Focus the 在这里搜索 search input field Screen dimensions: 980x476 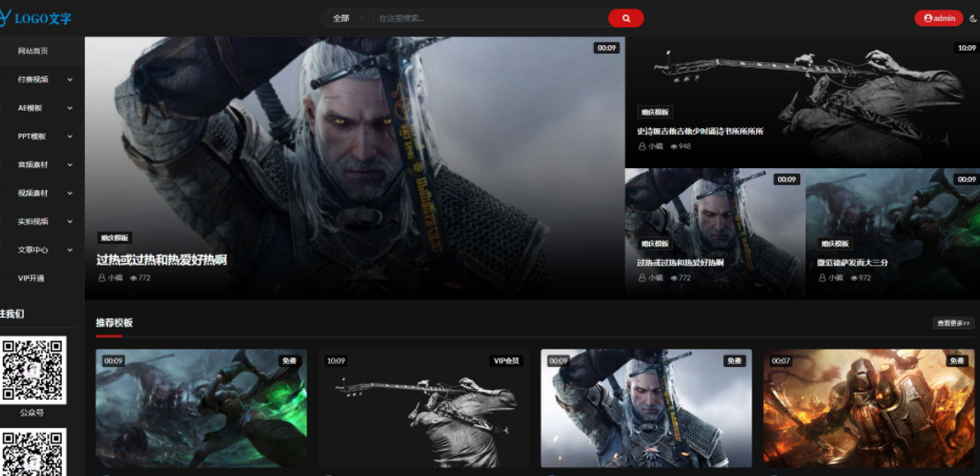(490, 18)
